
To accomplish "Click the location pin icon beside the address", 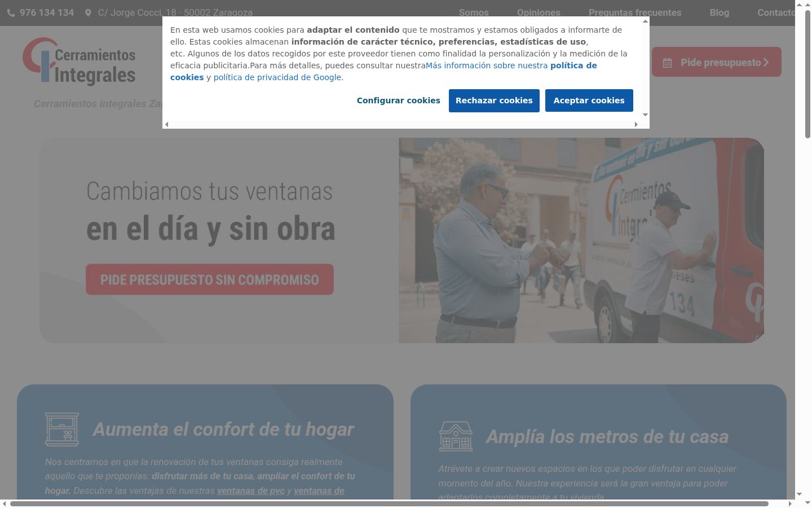I will pos(88,13).
